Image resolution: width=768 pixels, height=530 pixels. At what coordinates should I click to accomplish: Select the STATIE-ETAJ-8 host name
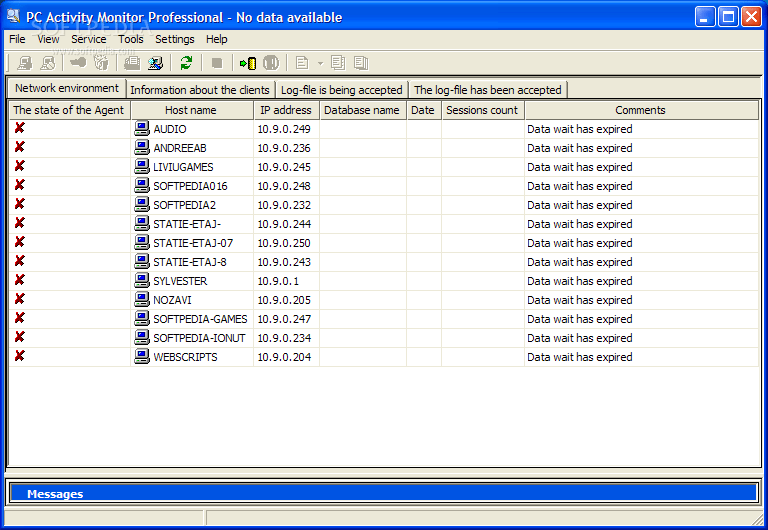pyautogui.click(x=190, y=263)
